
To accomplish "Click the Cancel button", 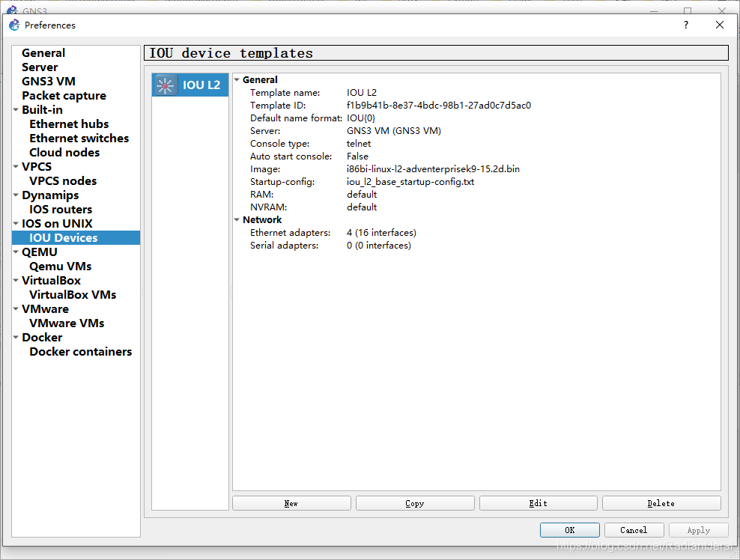I will 634,530.
